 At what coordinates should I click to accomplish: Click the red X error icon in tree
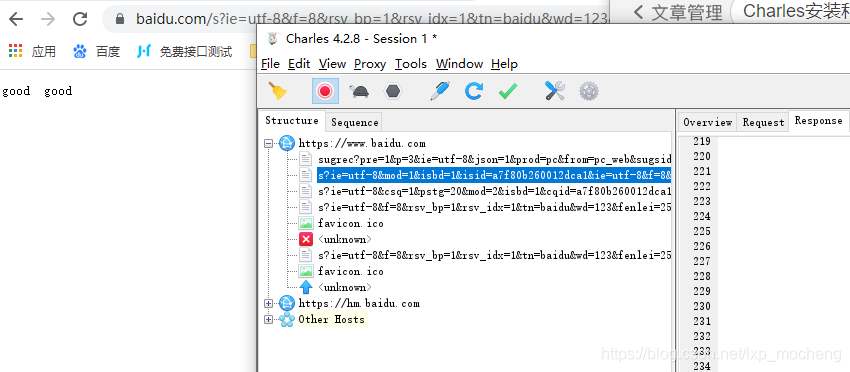pos(306,239)
